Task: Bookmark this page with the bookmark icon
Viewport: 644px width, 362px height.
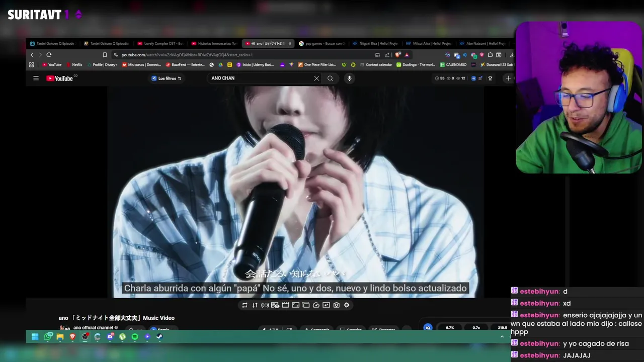Action: click(105, 55)
